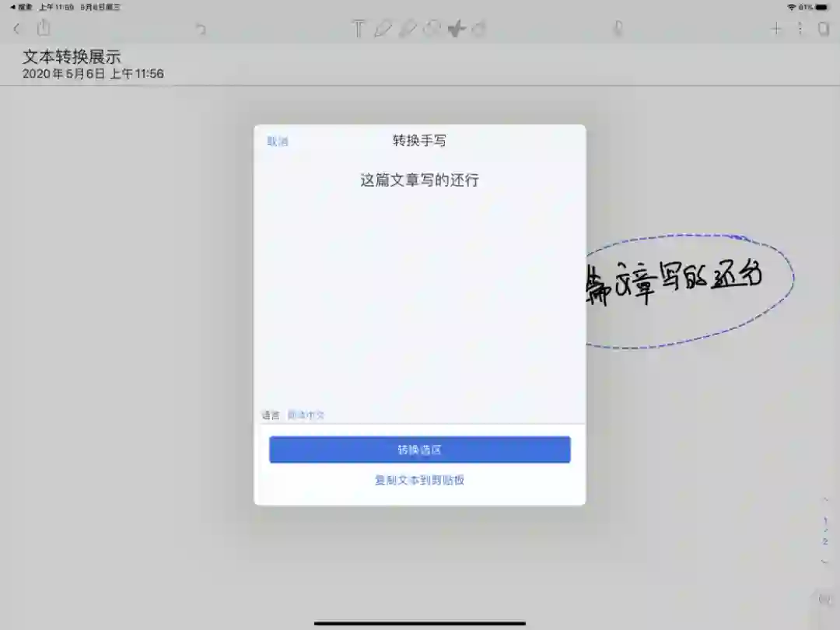This screenshot has width=840, height=630.
Task: Tap the bottom-right corner toggle icon
Action: (x=824, y=600)
